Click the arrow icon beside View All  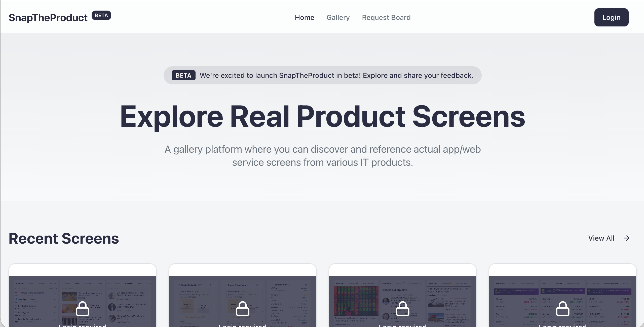coord(627,238)
